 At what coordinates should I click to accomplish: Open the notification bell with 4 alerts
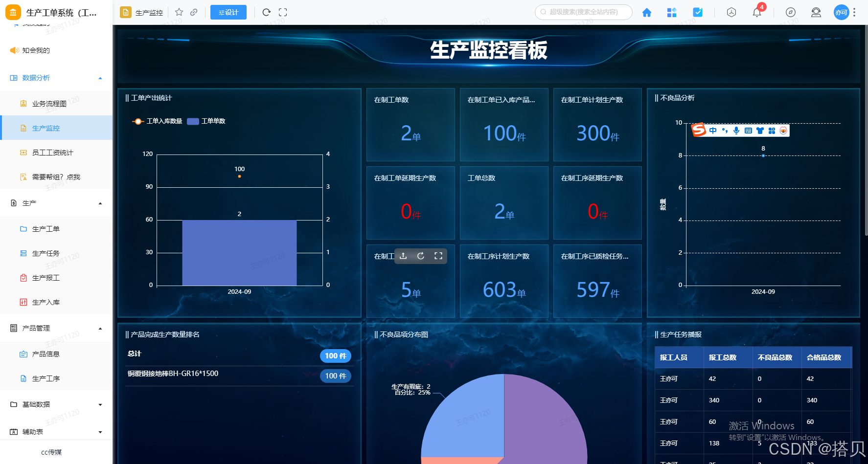(x=756, y=12)
